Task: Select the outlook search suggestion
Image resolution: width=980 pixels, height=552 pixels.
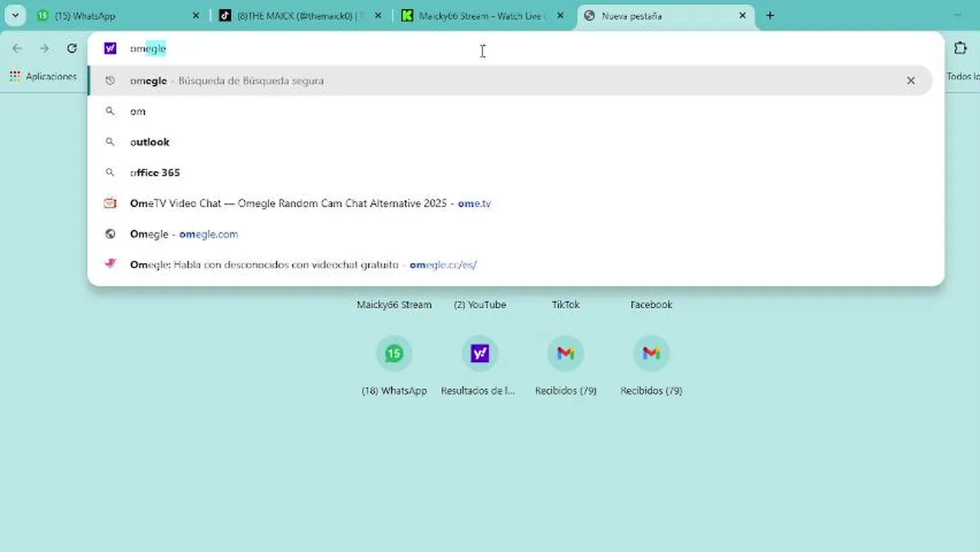Action: 510,142
